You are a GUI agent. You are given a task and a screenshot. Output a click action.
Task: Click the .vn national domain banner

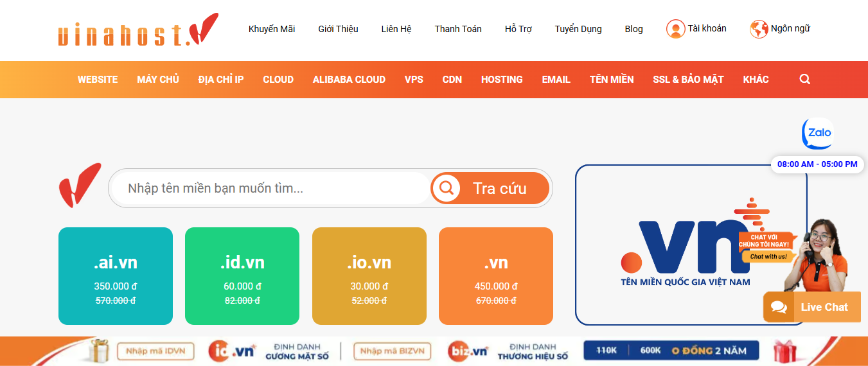click(x=691, y=245)
